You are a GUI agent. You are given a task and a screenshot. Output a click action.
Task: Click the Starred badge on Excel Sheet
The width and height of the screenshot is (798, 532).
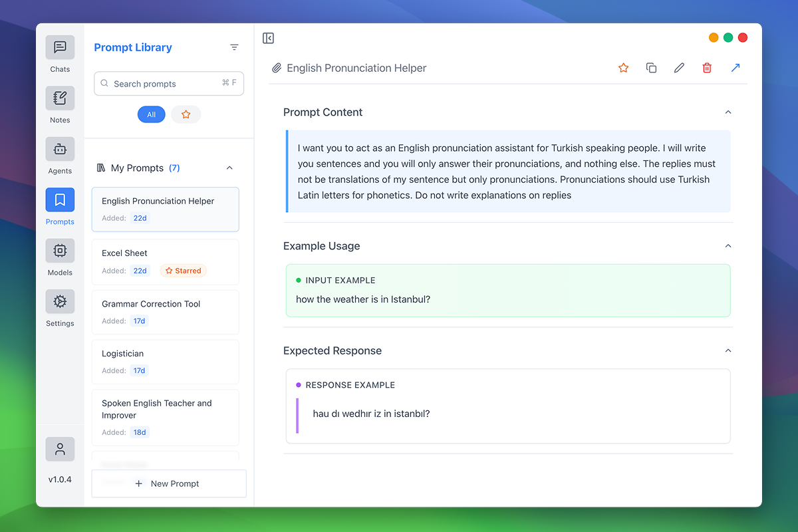(184, 271)
